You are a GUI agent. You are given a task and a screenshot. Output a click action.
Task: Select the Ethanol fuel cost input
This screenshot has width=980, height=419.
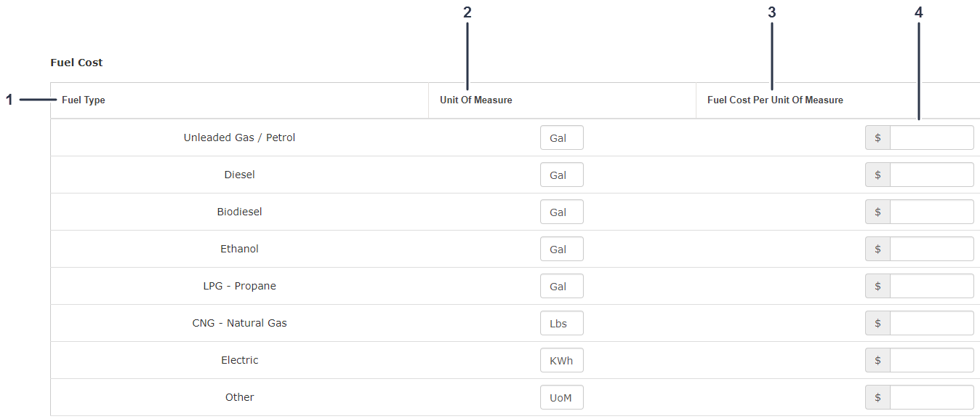[x=931, y=249]
